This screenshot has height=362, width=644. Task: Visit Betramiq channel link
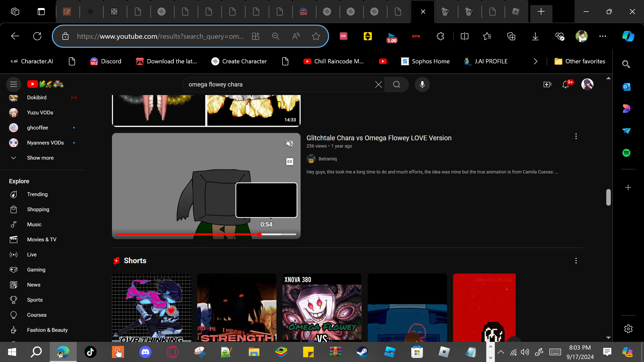coord(327,159)
